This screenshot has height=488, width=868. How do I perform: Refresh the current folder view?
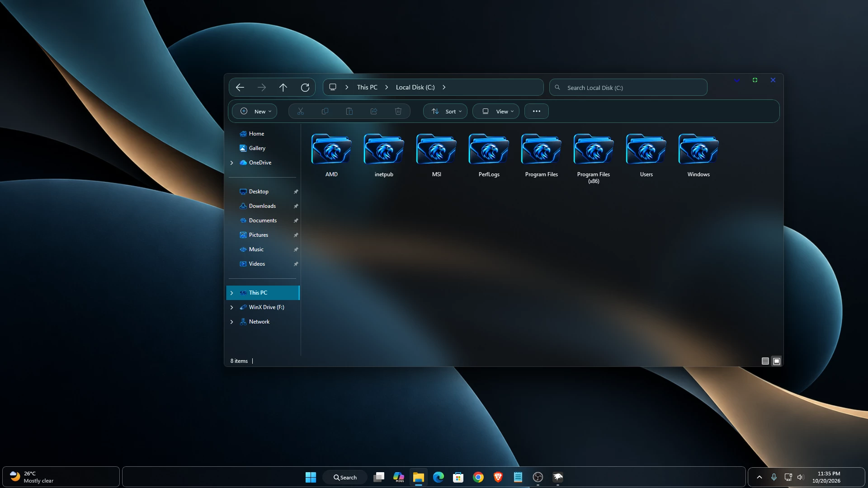305,88
